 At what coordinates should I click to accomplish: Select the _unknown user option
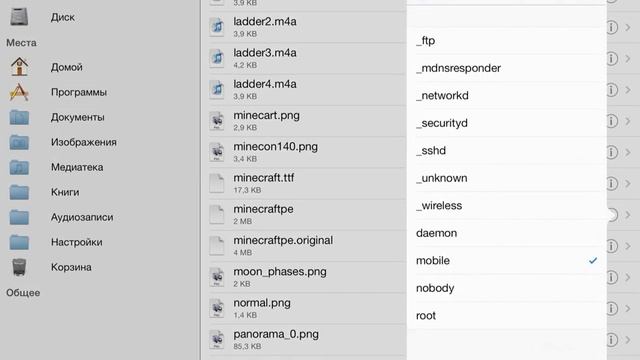point(507,178)
